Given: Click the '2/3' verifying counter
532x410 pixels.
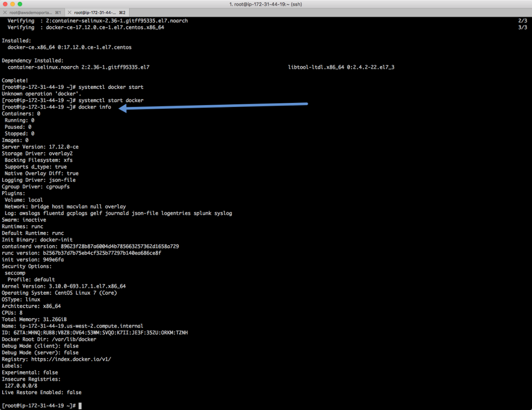Looking at the screenshot, I should (522, 20).
